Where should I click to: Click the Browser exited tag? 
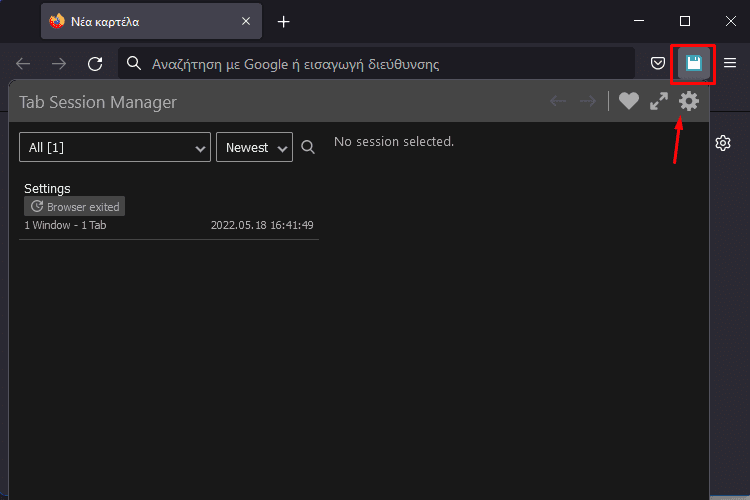coord(75,207)
